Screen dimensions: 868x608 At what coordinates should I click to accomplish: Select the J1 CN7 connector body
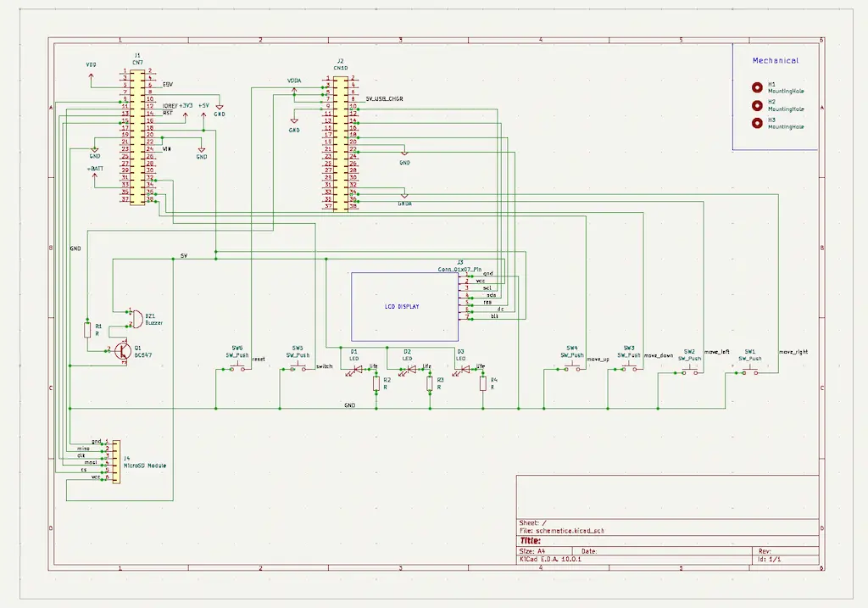coord(137,137)
